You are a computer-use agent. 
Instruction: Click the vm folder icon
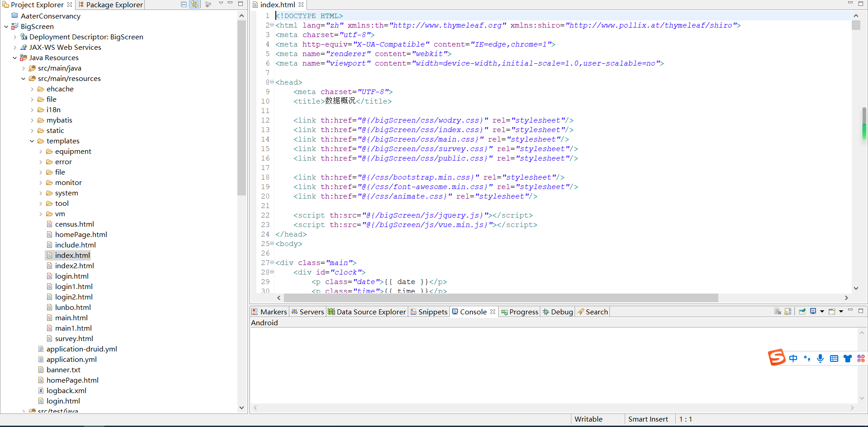[50, 214]
